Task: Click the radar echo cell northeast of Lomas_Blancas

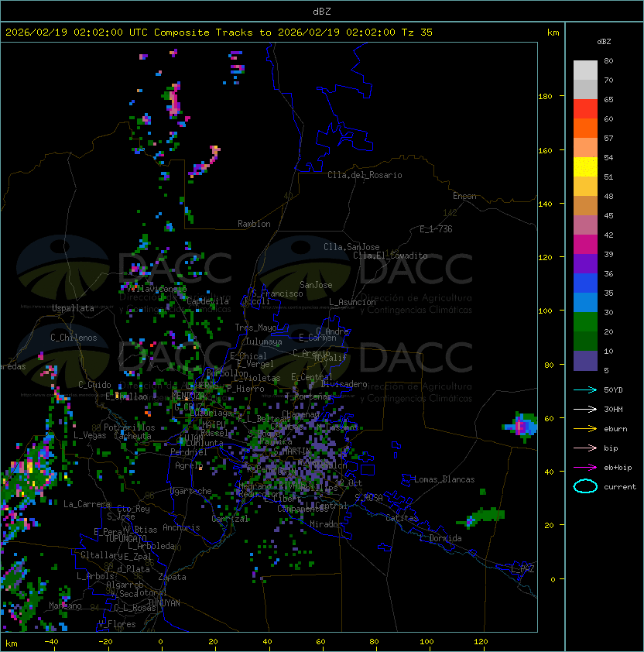Action: (x=521, y=426)
